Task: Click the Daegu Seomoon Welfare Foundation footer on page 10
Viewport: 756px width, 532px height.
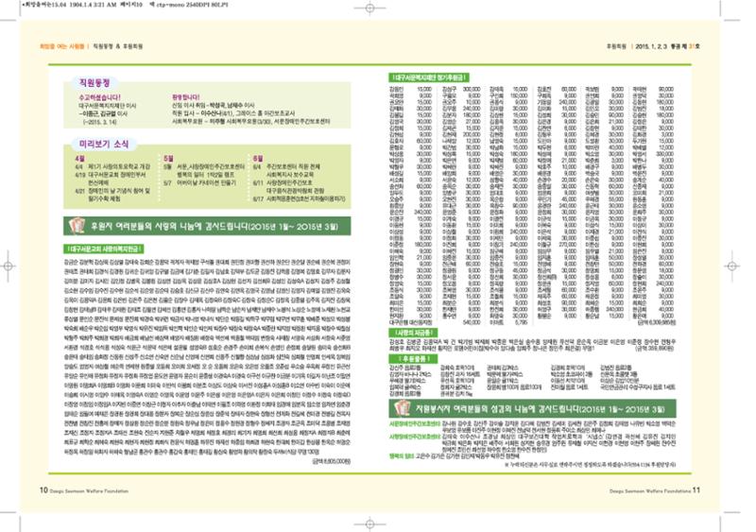Action: click(89, 491)
